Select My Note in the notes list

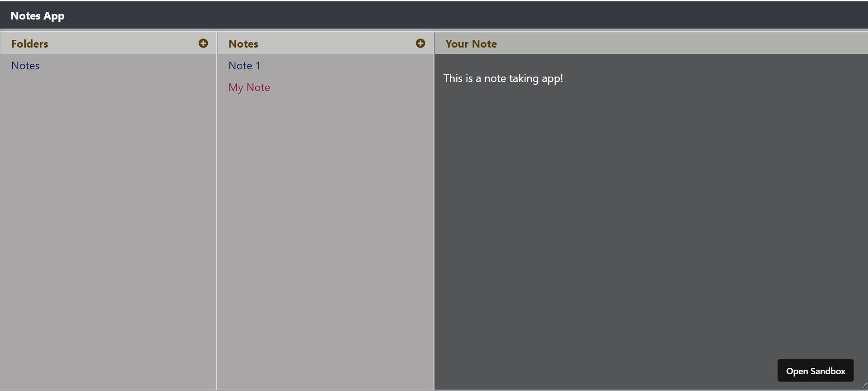coord(249,87)
